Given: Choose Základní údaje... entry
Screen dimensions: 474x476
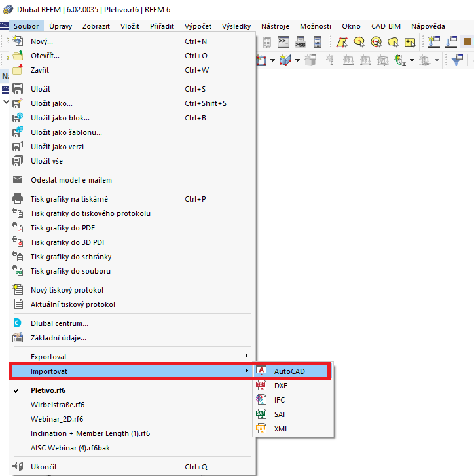Looking at the screenshot, I should [132, 338].
